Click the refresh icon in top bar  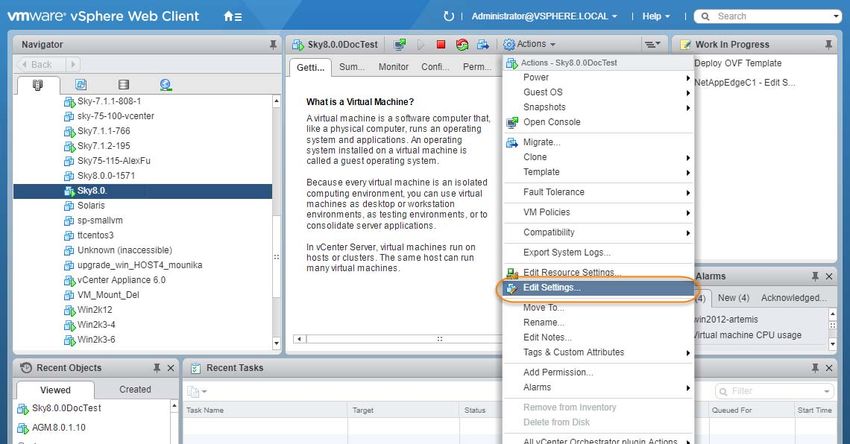point(449,16)
